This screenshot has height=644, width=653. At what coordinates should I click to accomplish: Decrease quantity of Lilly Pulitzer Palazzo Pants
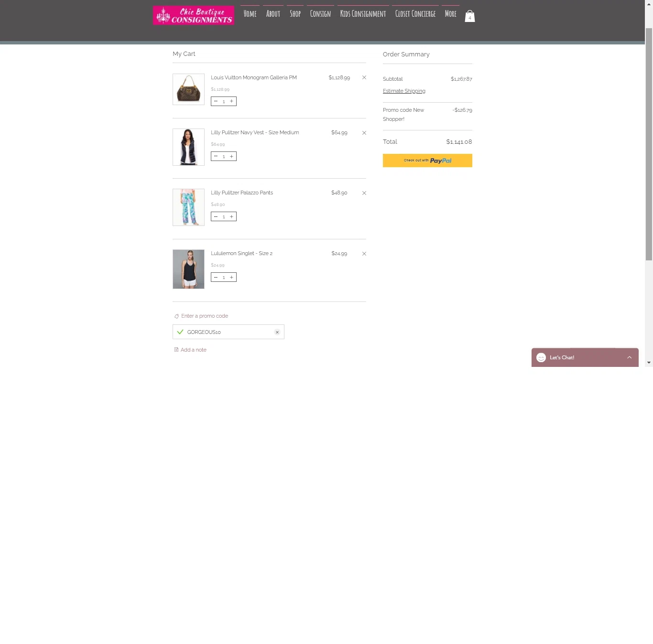(x=216, y=216)
